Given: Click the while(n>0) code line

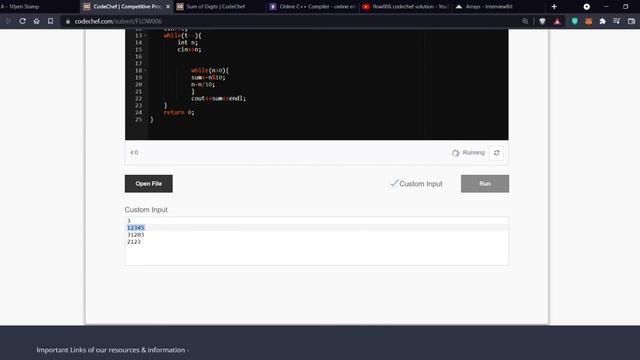Looking at the screenshot, I should [x=210, y=70].
